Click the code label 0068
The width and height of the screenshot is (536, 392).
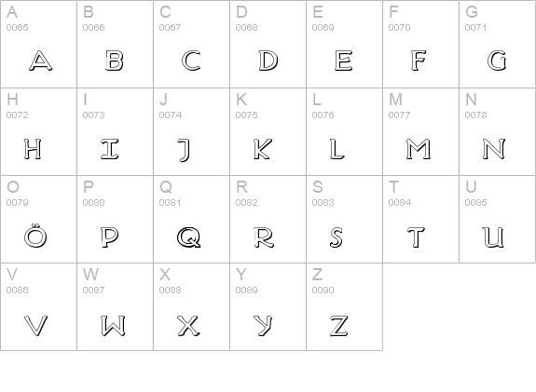pos(246,27)
